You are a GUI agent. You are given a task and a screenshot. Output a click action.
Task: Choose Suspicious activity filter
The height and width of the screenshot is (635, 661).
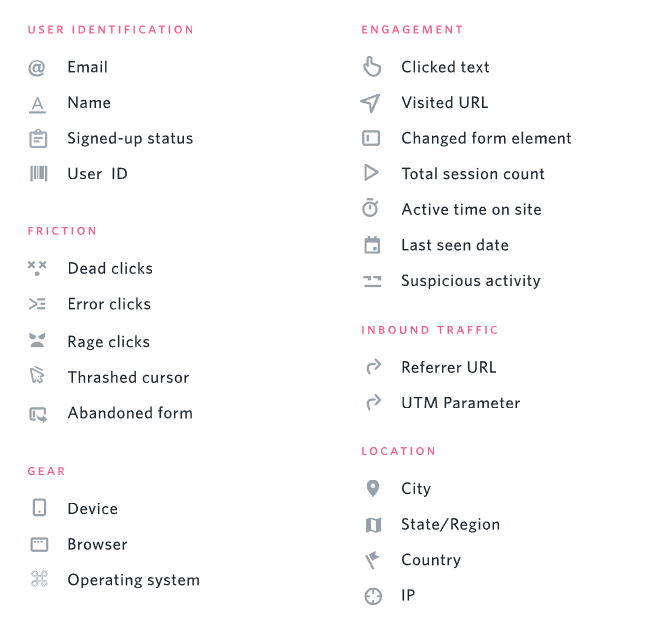470,281
